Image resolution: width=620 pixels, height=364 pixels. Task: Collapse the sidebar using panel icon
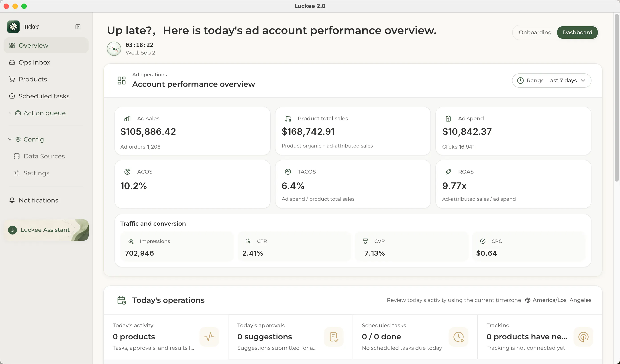coord(78,26)
